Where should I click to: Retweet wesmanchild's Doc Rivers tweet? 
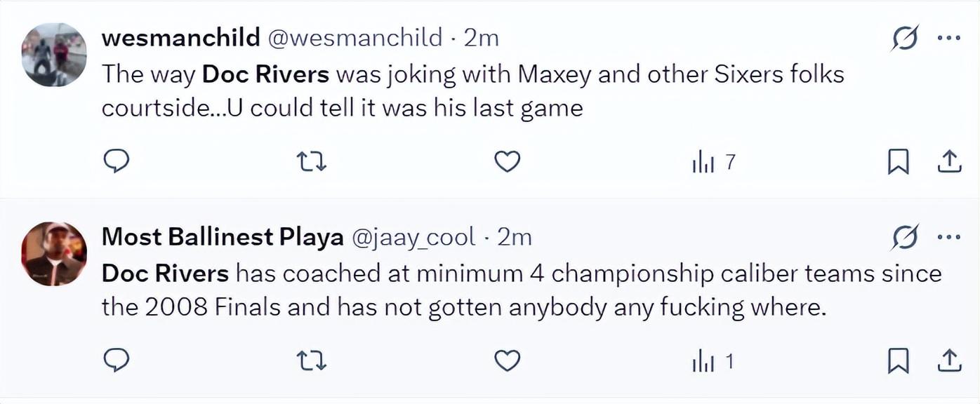point(312,162)
